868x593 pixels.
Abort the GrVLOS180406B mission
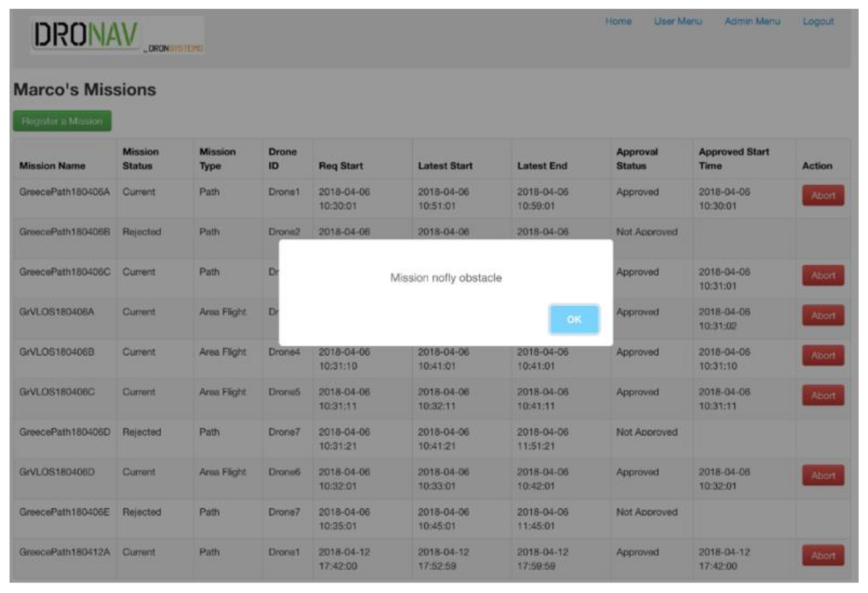[823, 355]
